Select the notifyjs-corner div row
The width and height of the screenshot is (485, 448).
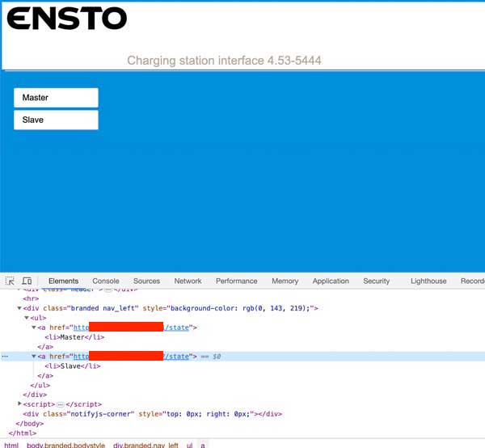click(x=153, y=414)
